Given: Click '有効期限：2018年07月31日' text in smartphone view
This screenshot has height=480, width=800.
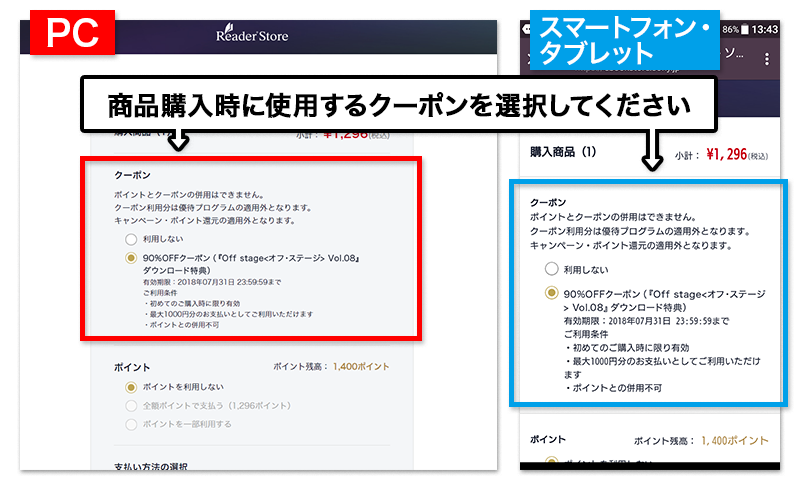Looking at the screenshot, I should pos(617,321).
